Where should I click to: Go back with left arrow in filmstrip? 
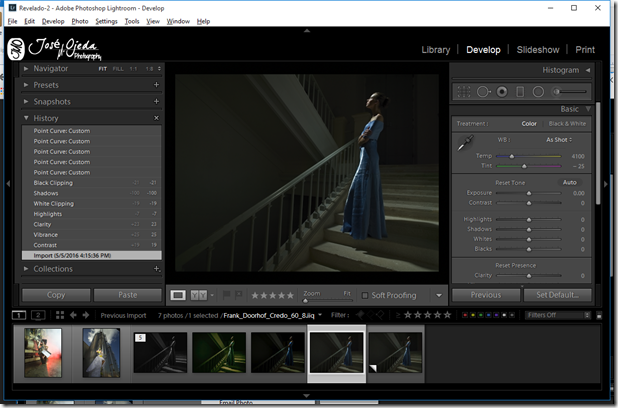click(x=73, y=315)
